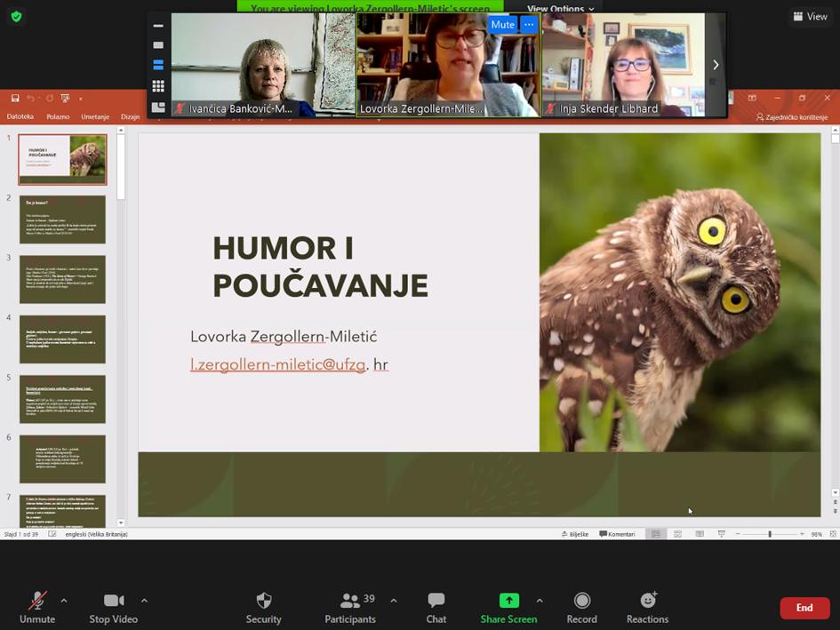Screen dimensions: 840x630
Task: Select the side-by-side layout icon in the video panel
Action: [x=158, y=108]
